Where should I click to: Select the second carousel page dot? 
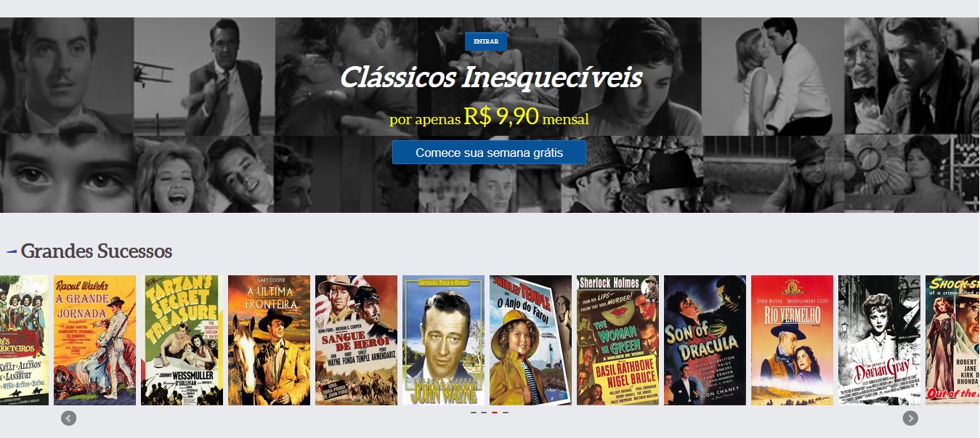[484, 413]
